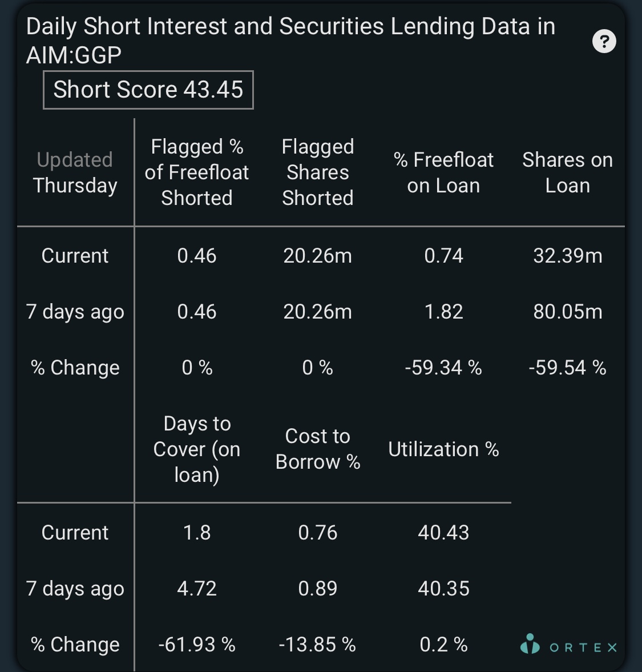This screenshot has width=642, height=672.
Task: Select the 80.05m shares on loan value
Action: [x=567, y=312]
